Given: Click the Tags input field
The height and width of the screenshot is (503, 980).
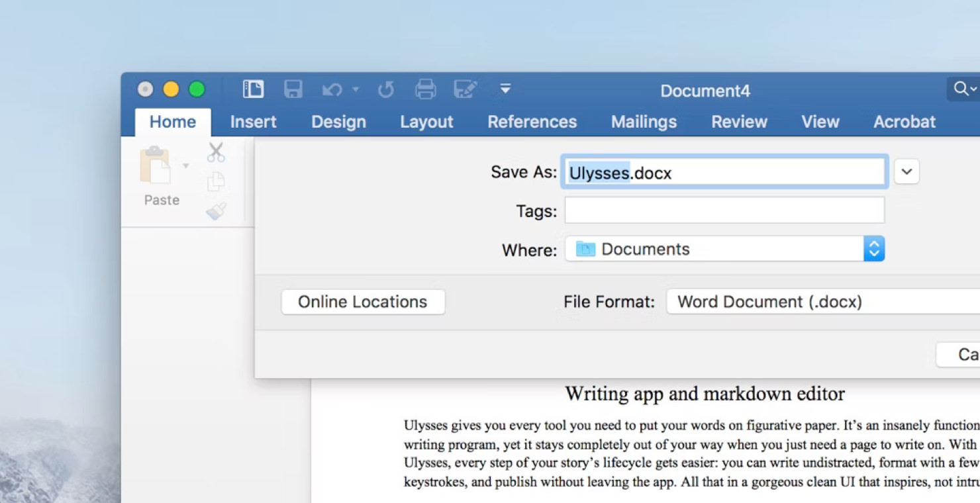Looking at the screenshot, I should click(724, 210).
